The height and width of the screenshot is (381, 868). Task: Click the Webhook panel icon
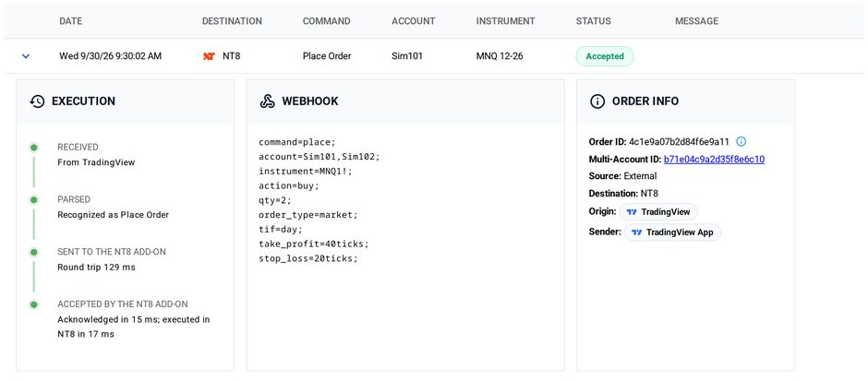tap(268, 101)
